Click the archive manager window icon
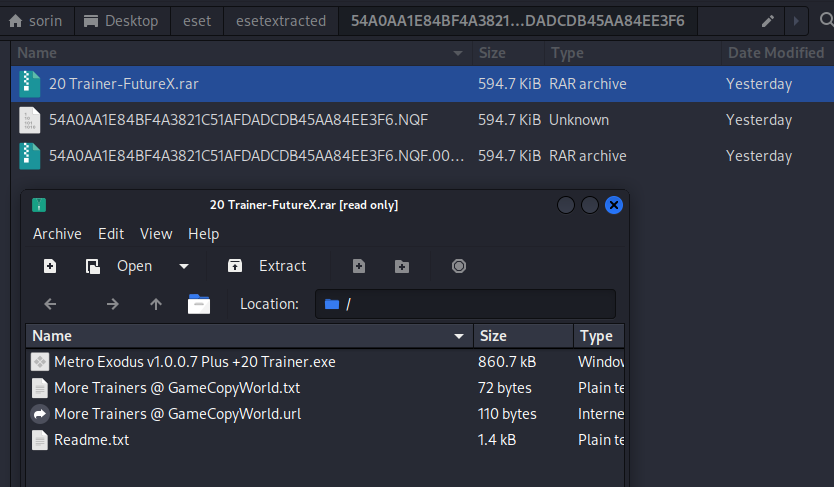 [39, 205]
